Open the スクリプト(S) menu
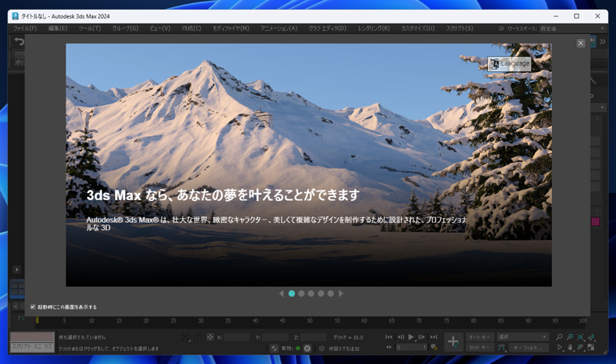Screen dimensions: 616x364 [460, 28]
